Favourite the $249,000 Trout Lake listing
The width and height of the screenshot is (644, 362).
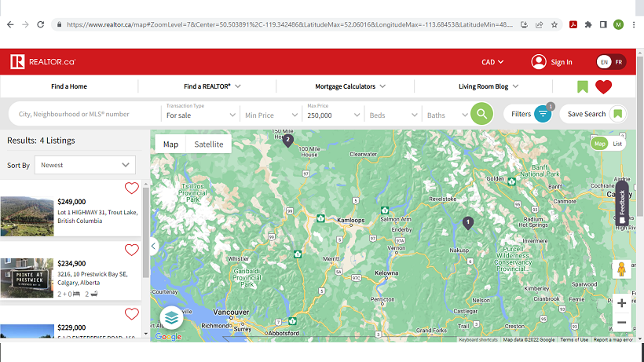(x=131, y=188)
